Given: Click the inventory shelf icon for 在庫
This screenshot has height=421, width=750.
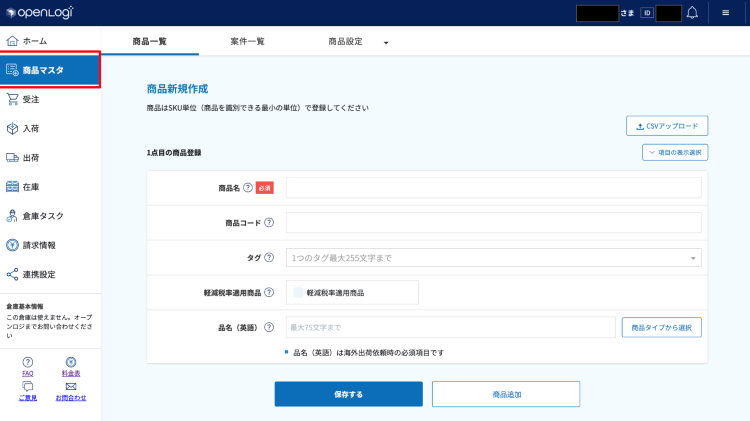Looking at the screenshot, I should point(12,187).
